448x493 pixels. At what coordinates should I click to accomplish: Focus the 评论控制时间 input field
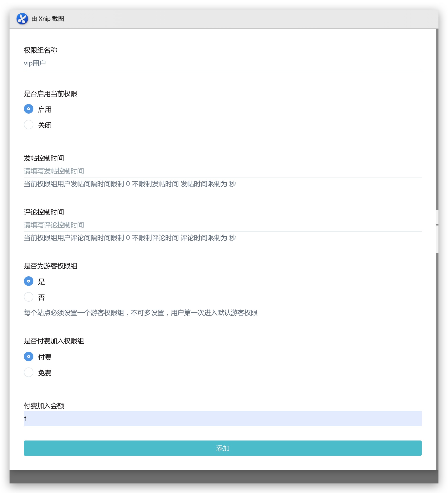click(x=223, y=225)
